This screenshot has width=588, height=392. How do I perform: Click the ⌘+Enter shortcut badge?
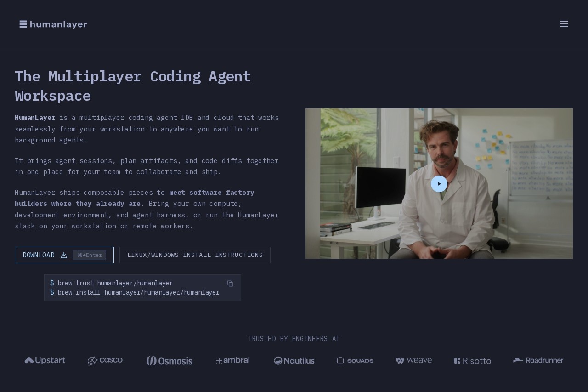pyautogui.click(x=90, y=255)
